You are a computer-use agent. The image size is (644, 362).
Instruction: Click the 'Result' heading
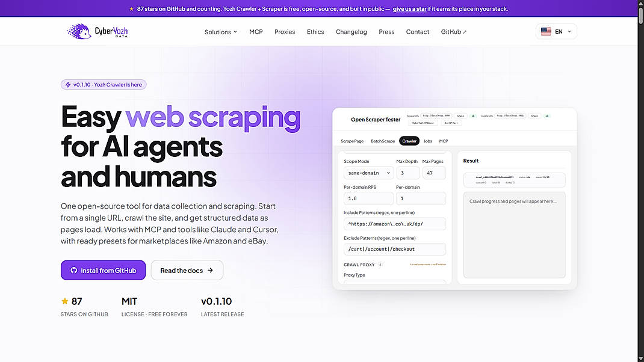pos(471,161)
